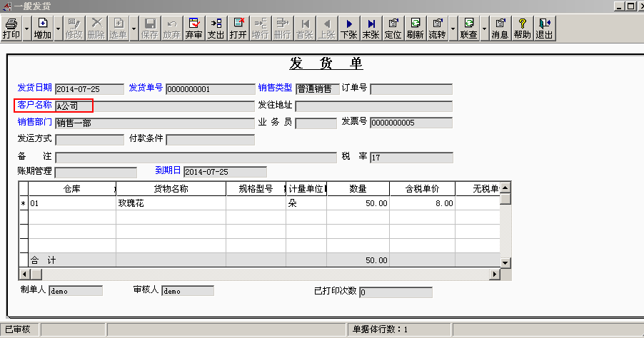The image size is (644, 338).
Task: Select the warehouse cell 01
Action: point(72,203)
